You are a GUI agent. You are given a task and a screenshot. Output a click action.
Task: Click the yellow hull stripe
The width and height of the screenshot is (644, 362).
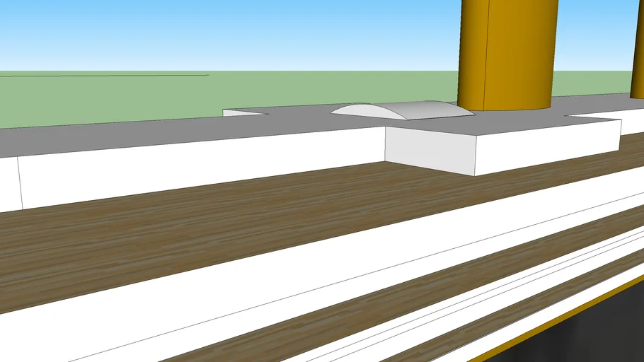pyautogui.click(x=559, y=318)
